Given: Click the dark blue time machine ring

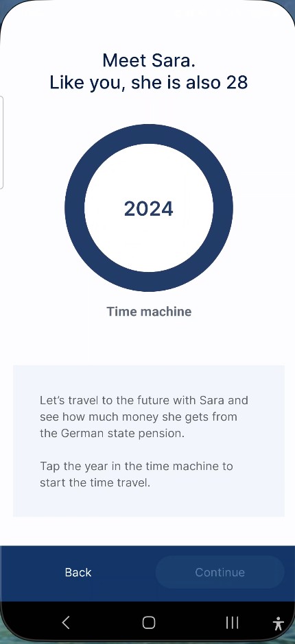Looking at the screenshot, I should coord(148,134).
